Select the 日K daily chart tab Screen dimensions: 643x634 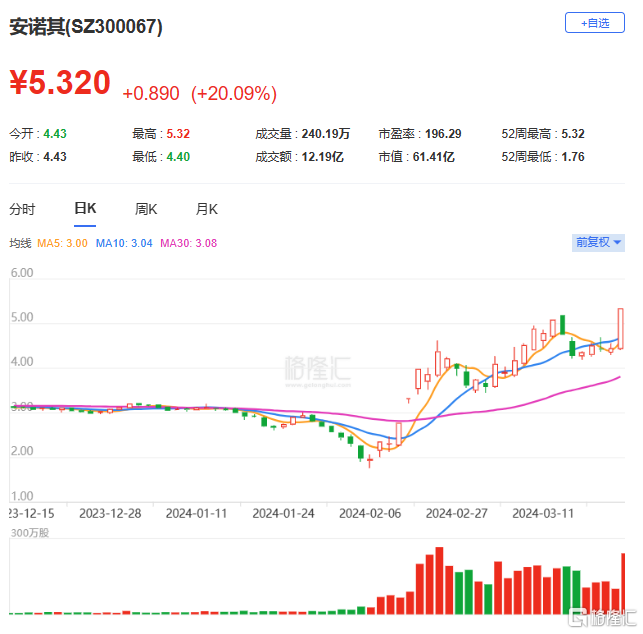click(x=85, y=208)
